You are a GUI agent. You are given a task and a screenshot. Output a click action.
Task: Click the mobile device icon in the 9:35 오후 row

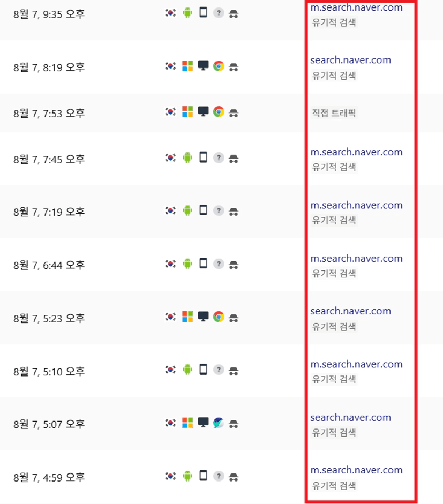point(203,12)
